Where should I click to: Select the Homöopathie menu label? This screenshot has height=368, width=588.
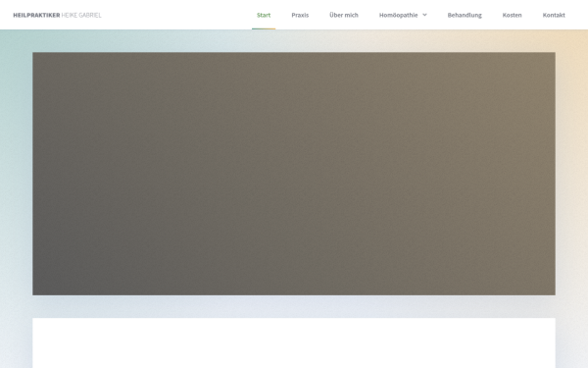click(398, 15)
